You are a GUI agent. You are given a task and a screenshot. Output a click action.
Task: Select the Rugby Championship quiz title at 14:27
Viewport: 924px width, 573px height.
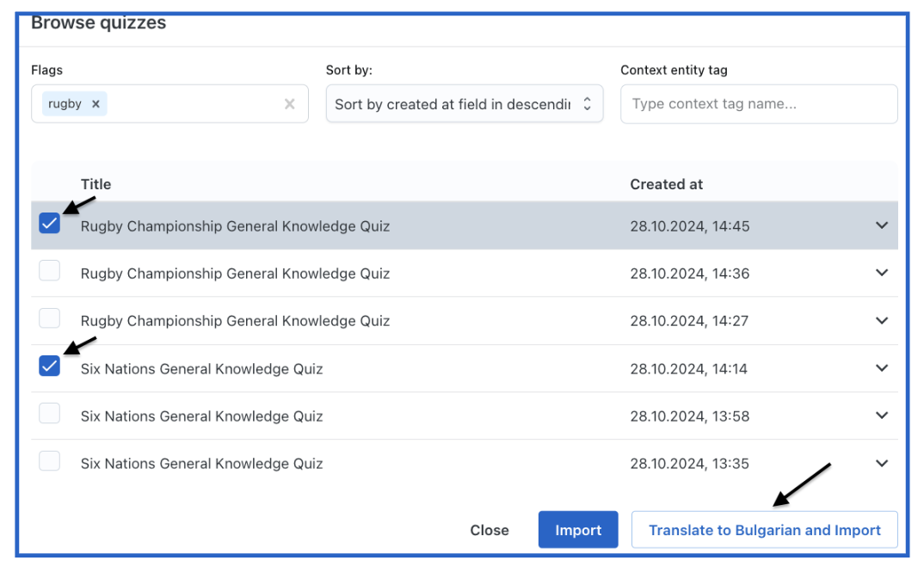[235, 321]
